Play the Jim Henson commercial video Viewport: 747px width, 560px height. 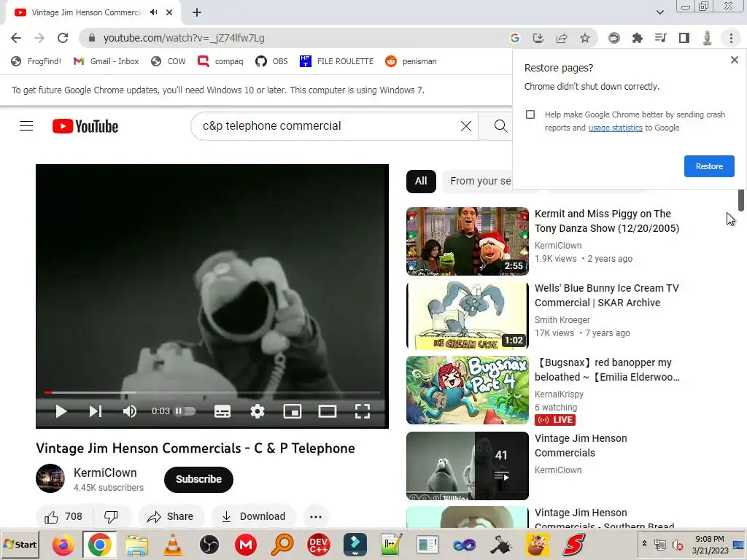click(x=61, y=411)
